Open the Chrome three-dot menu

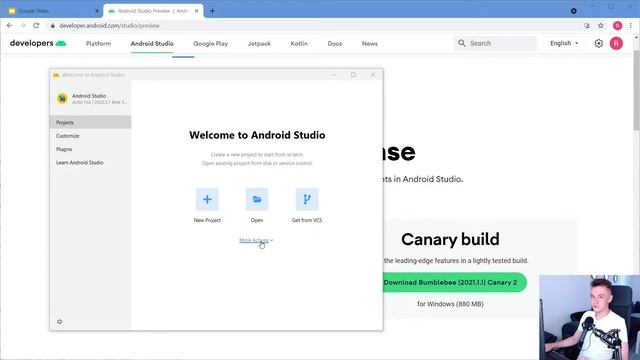tap(631, 25)
